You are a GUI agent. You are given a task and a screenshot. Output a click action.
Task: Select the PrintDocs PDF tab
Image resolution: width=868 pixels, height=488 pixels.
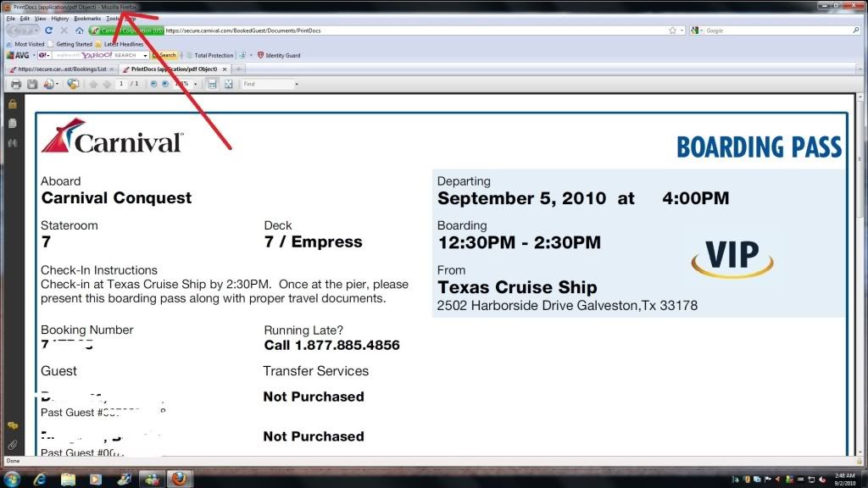click(173, 69)
